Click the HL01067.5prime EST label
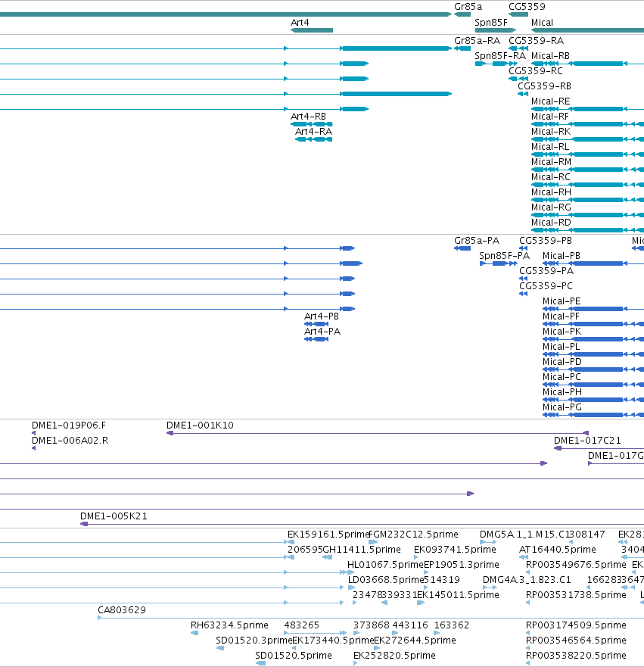Image resolution: width=644 pixels, height=667 pixels. 385,565
